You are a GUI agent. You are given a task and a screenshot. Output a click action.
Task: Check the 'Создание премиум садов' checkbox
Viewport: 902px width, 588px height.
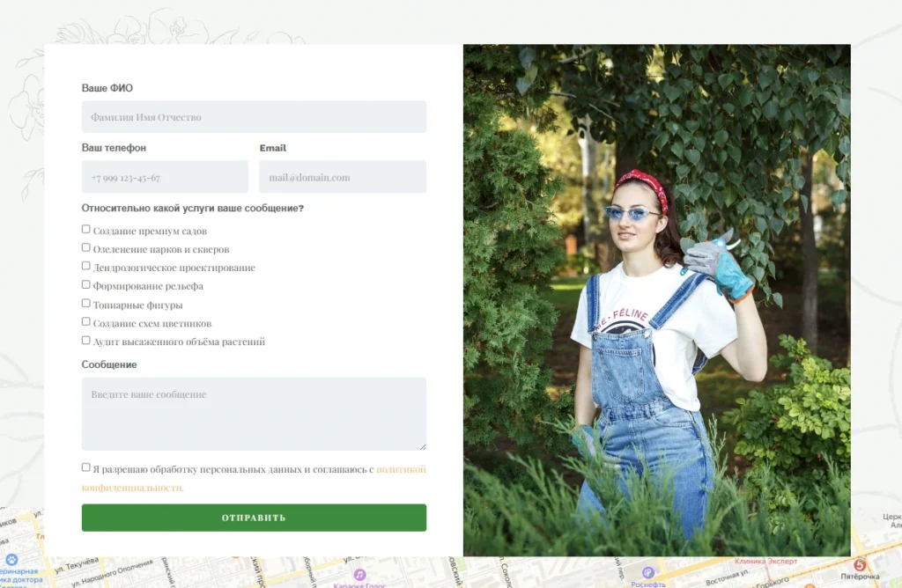[85, 230]
